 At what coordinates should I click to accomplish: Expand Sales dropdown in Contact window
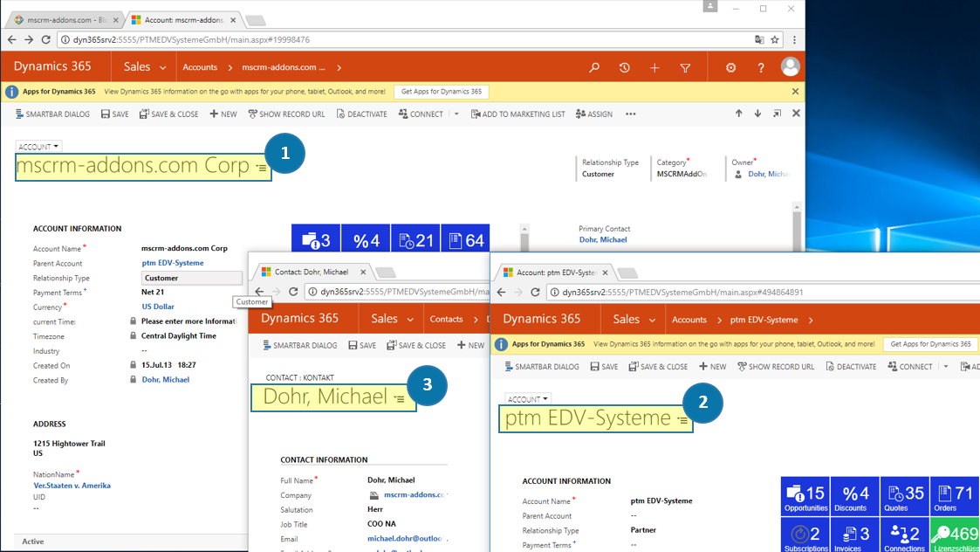[x=410, y=319]
